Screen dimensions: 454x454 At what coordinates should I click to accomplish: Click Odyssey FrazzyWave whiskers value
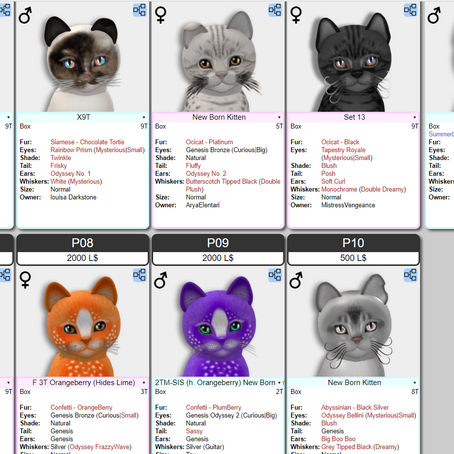point(100,447)
